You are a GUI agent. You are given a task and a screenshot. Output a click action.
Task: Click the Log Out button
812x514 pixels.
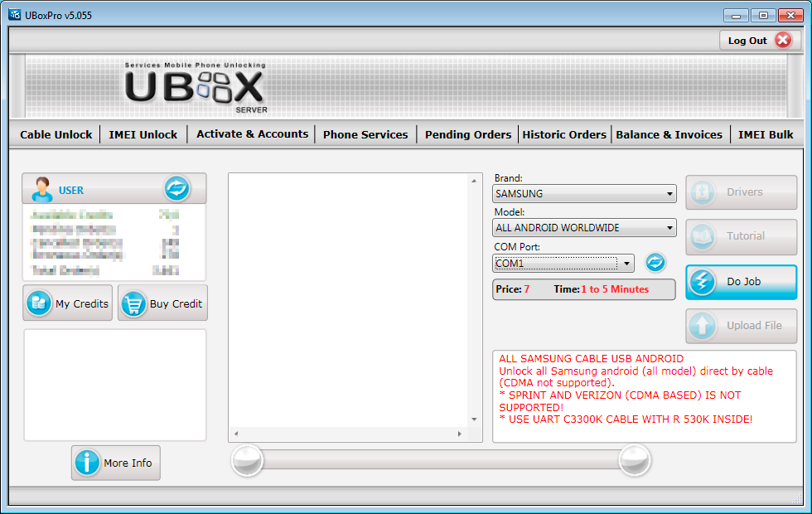[761, 41]
